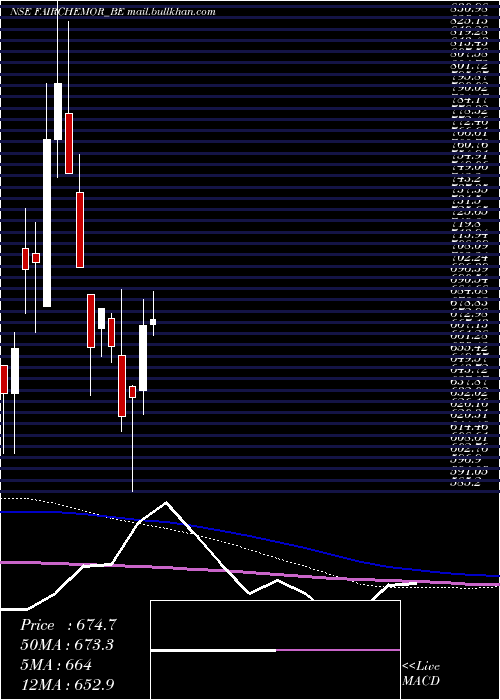
Task: Click the 672.98 price axis label
Action: [469, 314]
